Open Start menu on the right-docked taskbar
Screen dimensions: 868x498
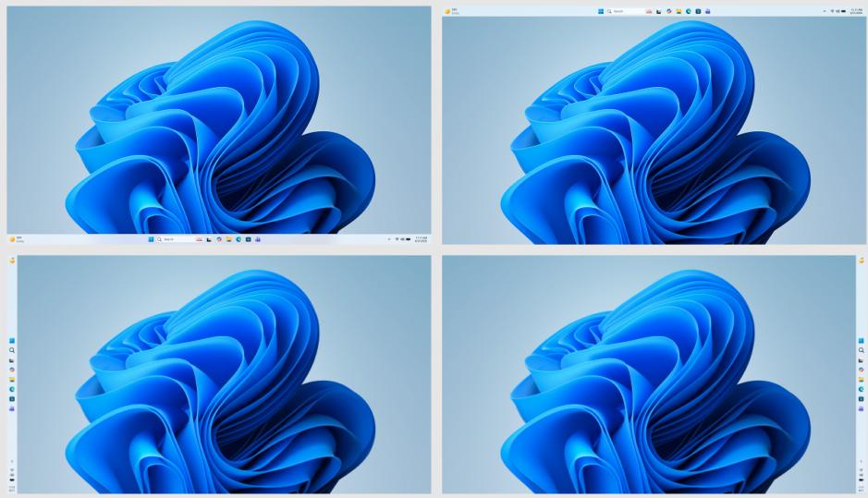(x=862, y=341)
